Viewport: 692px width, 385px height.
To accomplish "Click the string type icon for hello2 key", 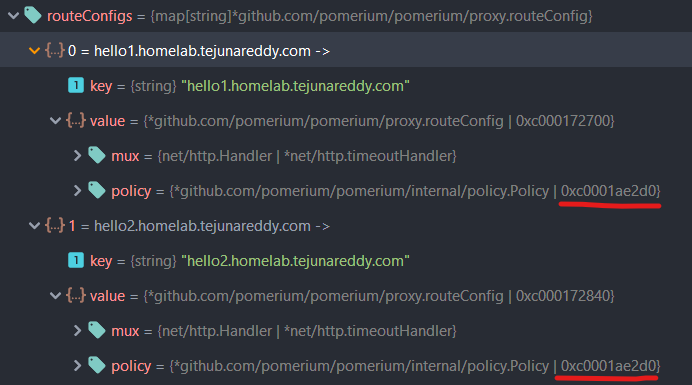I will click(x=76, y=260).
